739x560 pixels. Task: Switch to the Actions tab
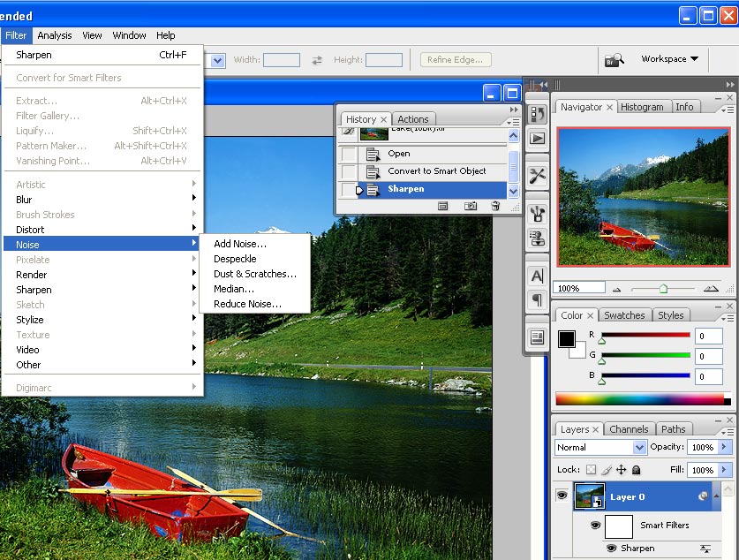tap(413, 119)
